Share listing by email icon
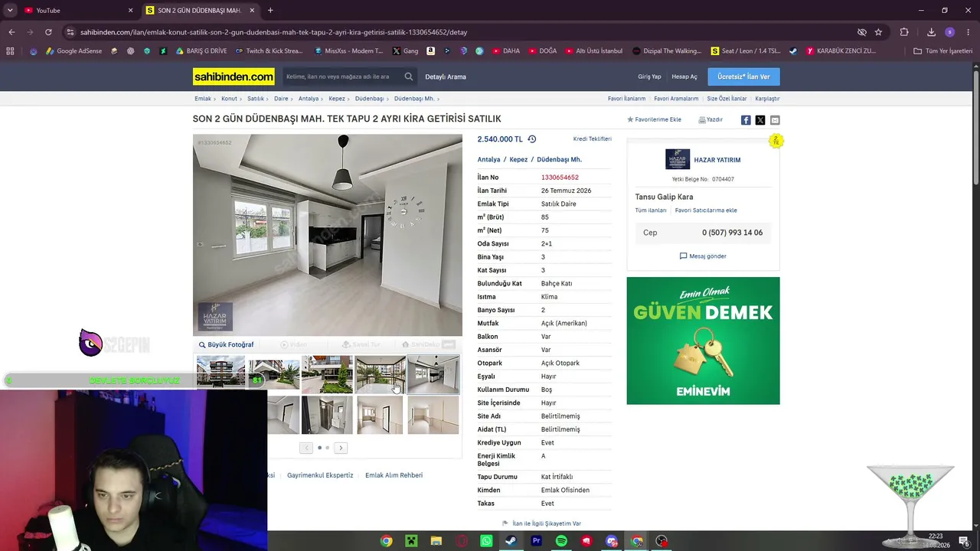Image resolution: width=980 pixels, height=551 pixels. point(775,120)
